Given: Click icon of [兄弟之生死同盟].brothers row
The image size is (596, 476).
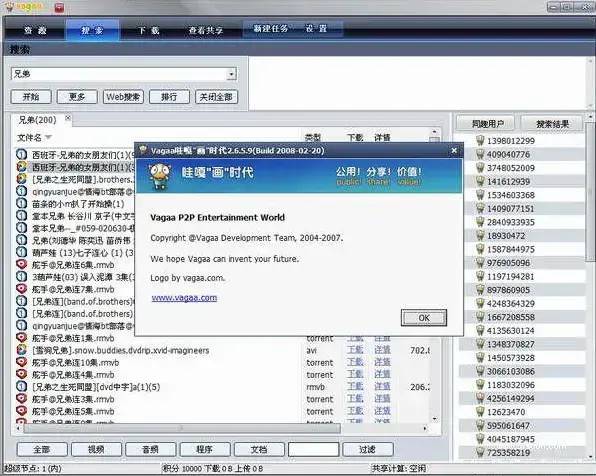Looking at the screenshot, I should (21, 179).
